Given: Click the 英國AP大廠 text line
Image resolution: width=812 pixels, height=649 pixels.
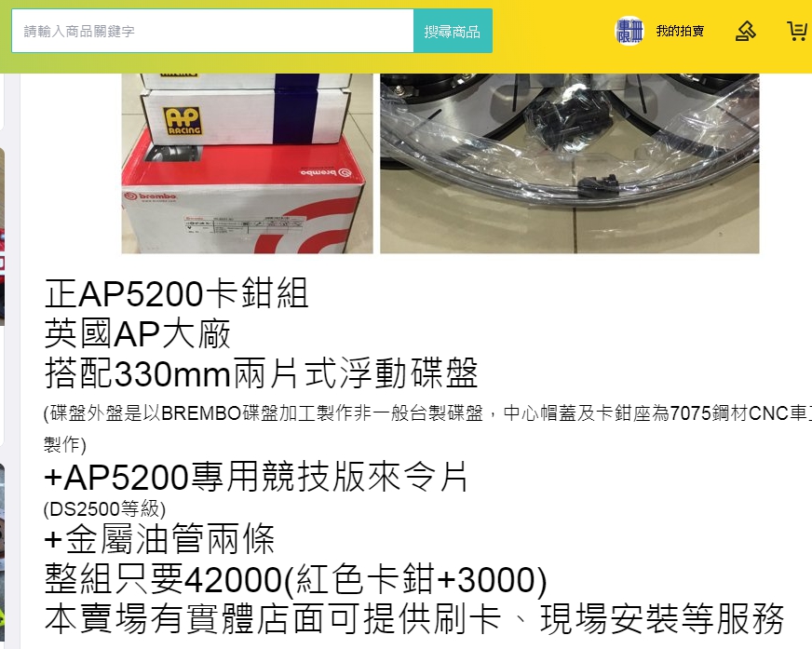Looking at the screenshot, I should click(x=137, y=333).
